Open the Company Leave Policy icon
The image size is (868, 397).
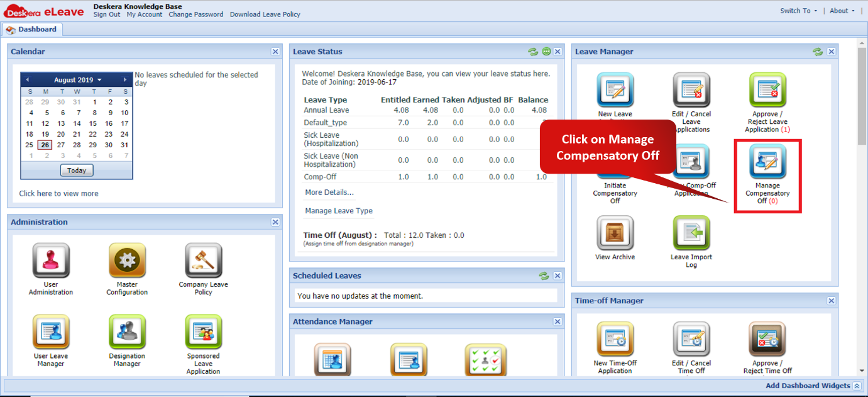click(202, 260)
